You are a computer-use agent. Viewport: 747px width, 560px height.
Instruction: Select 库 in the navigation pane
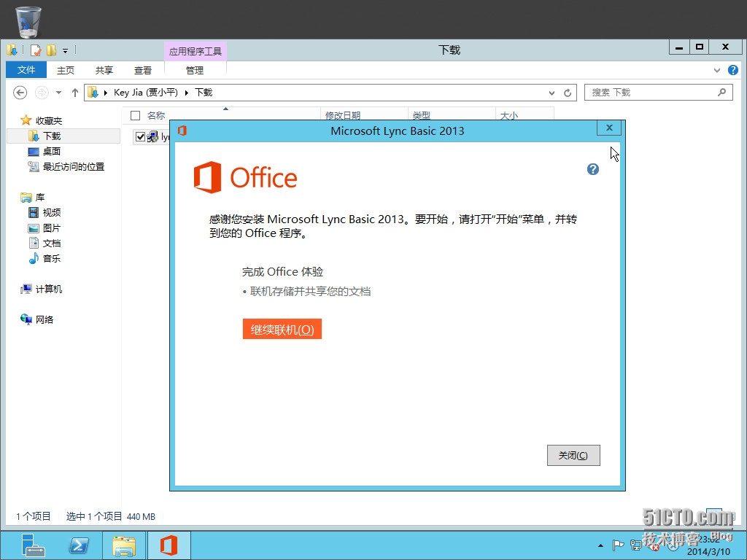point(40,197)
